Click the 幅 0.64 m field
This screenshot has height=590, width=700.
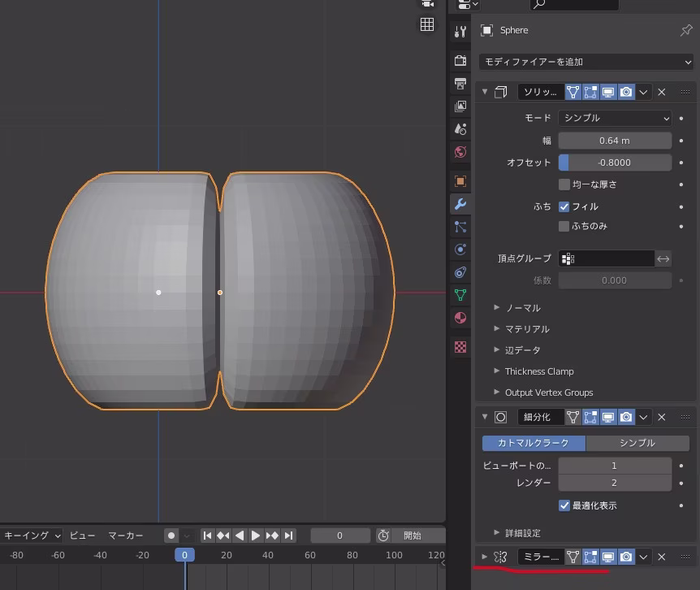click(x=615, y=141)
